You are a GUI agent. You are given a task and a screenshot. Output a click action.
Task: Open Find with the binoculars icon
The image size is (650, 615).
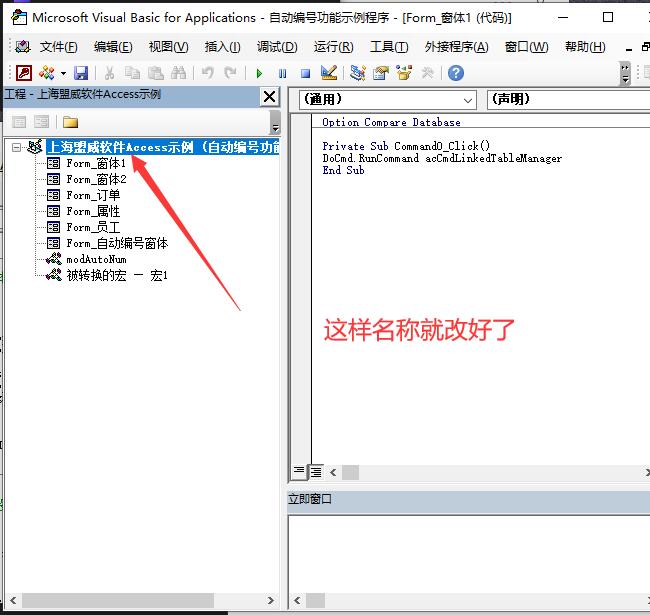click(x=179, y=73)
